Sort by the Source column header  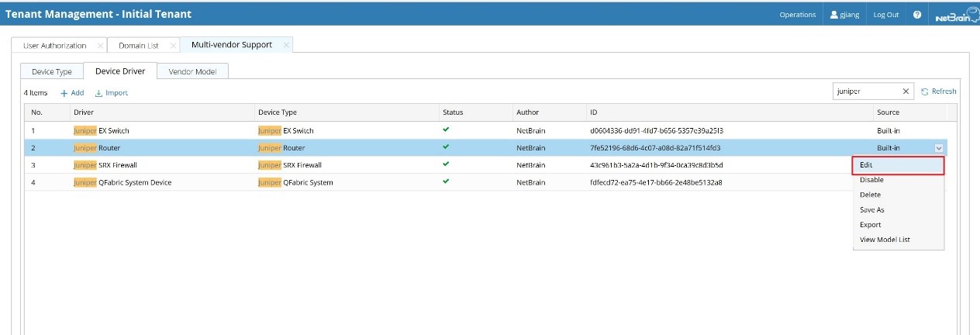tap(909, 112)
